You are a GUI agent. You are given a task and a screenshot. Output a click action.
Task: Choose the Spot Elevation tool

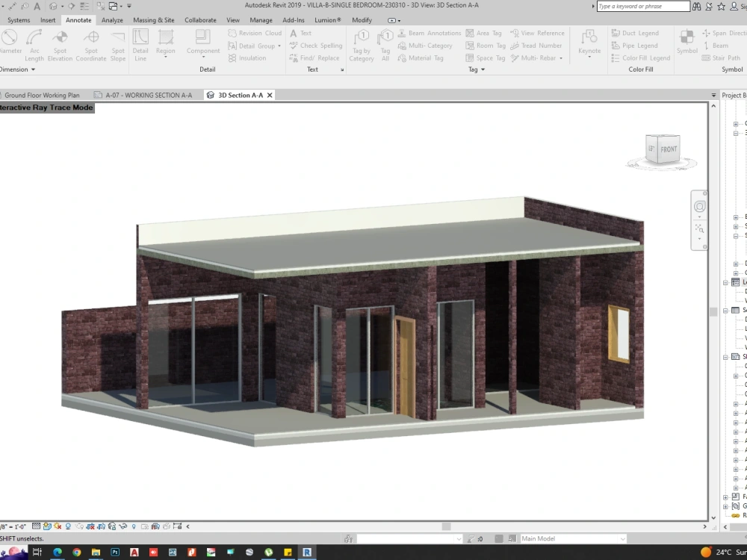click(60, 46)
